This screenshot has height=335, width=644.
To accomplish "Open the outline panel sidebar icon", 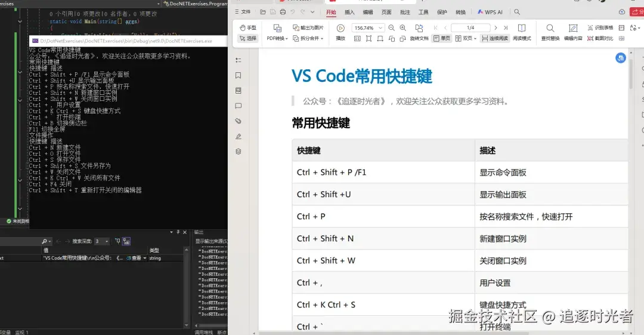I will coord(238,60).
